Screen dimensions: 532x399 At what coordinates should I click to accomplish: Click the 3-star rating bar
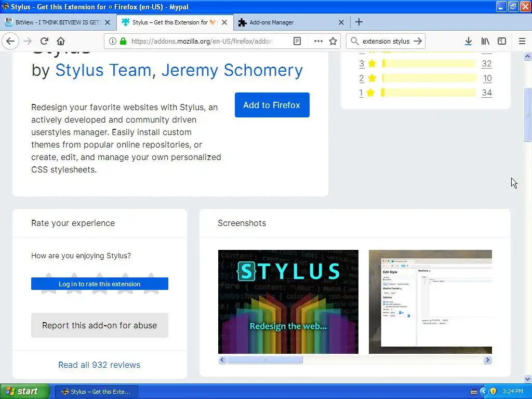click(x=429, y=63)
